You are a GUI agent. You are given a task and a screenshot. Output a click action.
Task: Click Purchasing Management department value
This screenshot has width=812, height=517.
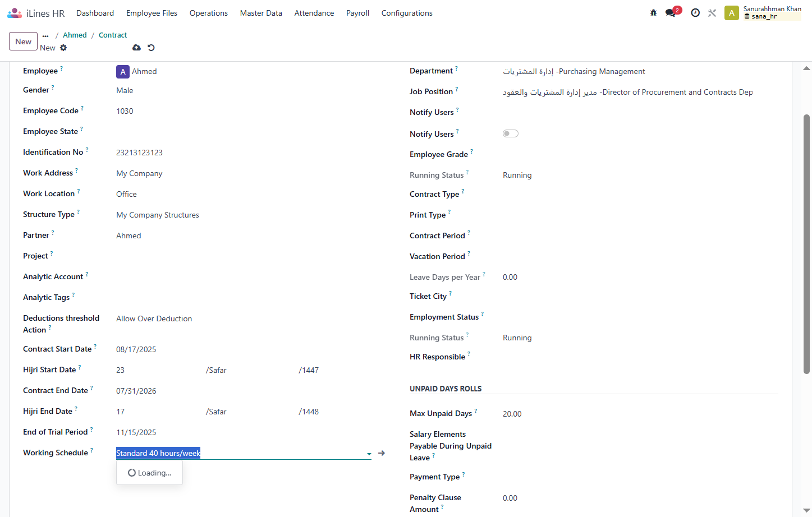tap(574, 71)
